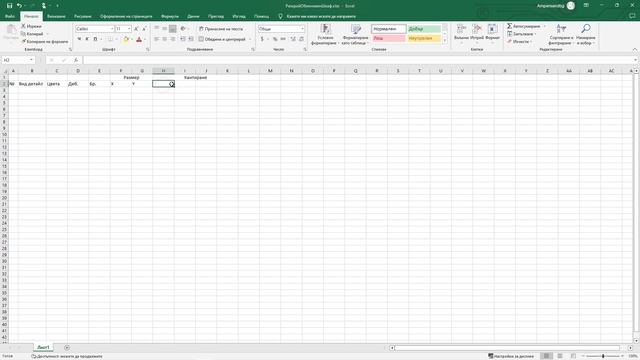This screenshot has width=640, height=360.
Task: Apply comma thousands separator style
Action: (283, 39)
